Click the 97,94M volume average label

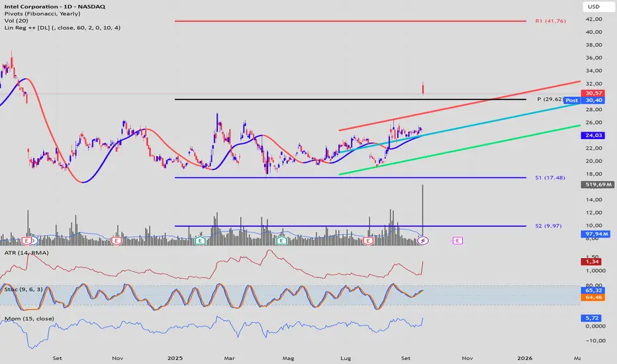coord(596,234)
